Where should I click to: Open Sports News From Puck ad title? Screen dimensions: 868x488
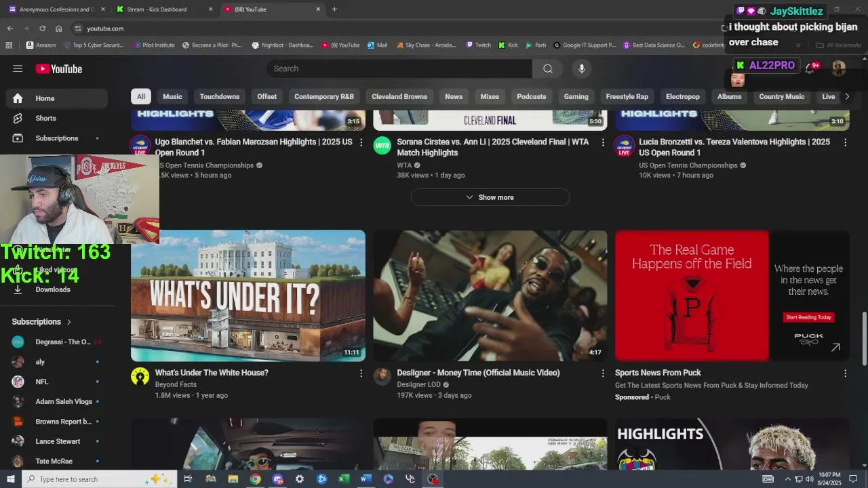(658, 373)
